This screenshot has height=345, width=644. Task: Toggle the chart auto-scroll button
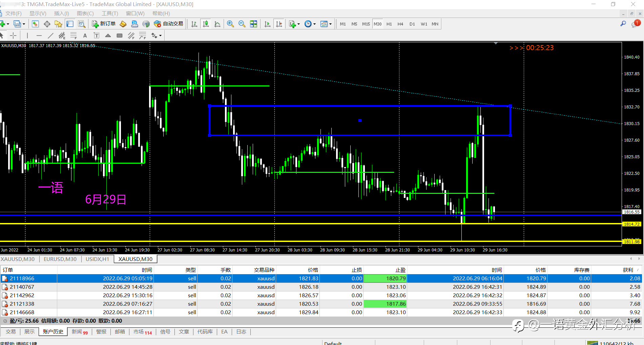coord(267,24)
